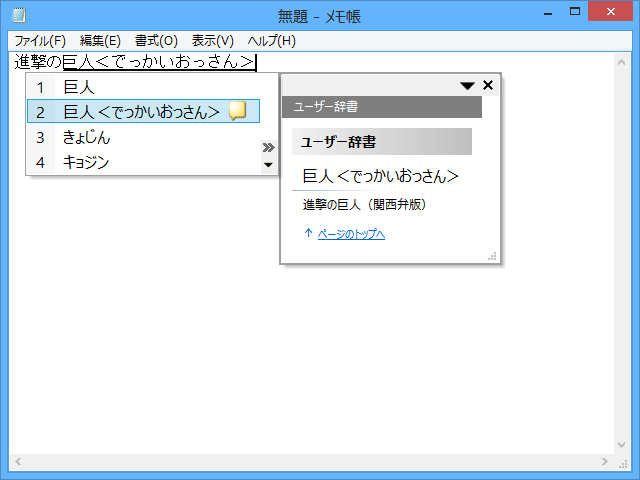Select candidate 2 巨人＜でっかいおっさん＞
Image resolution: width=640 pixels, height=480 pixels.
[143, 111]
